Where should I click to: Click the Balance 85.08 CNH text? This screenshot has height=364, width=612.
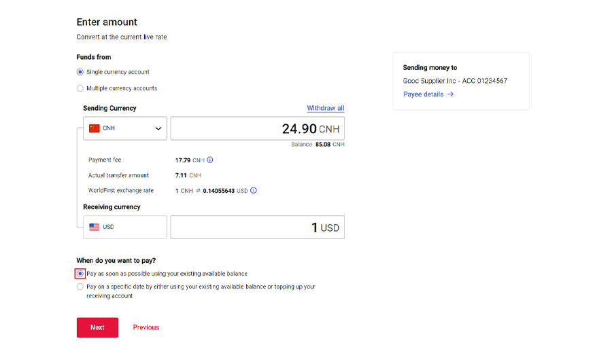[318, 145]
